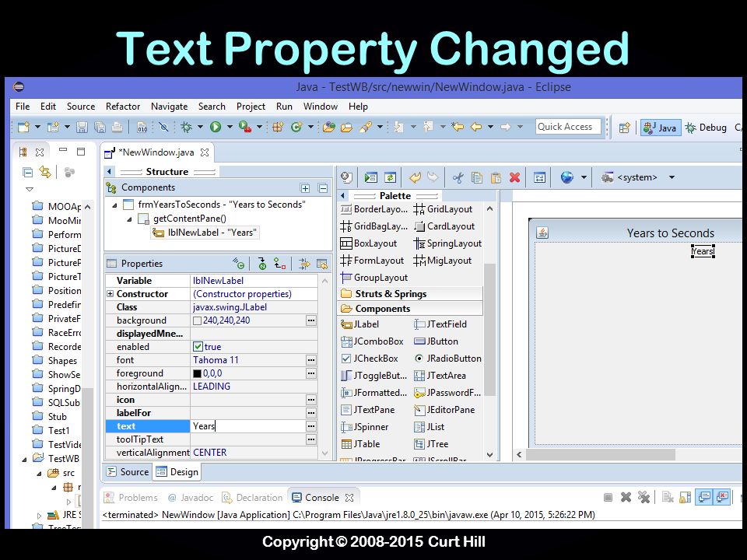Open the Declaration tab
The height and width of the screenshot is (560, 747).
point(252,498)
